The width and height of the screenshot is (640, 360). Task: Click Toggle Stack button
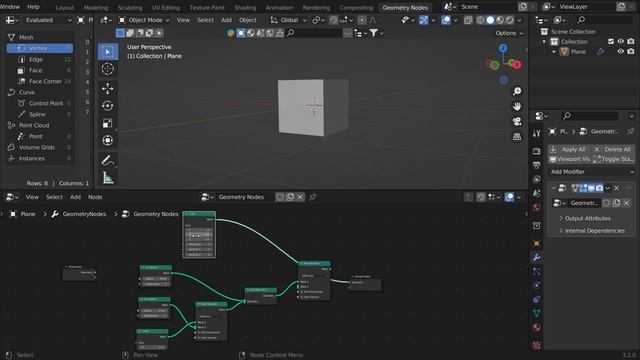[x=613, y=159]
